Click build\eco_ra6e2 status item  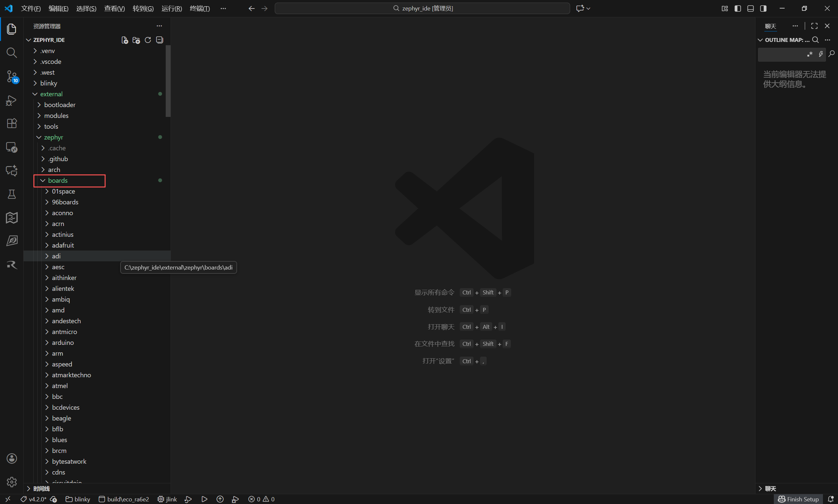[x=123, y=499]
